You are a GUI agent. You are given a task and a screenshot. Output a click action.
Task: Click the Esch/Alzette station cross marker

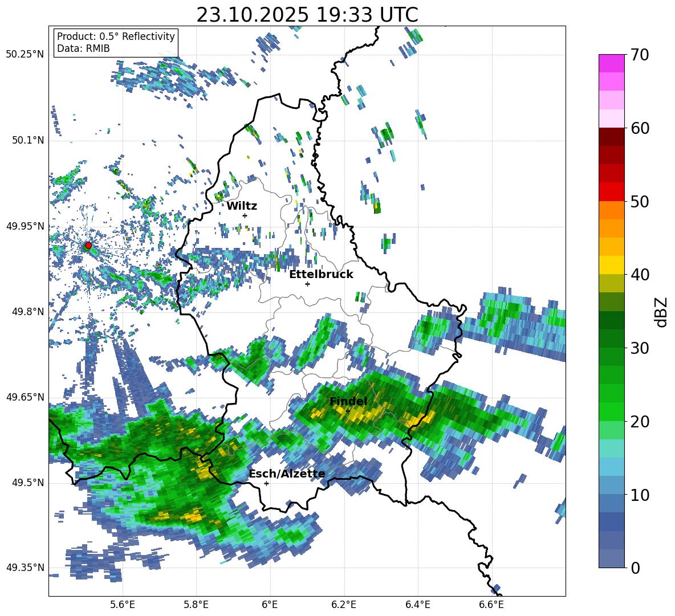pyautogui.click(x=266, y=483)
